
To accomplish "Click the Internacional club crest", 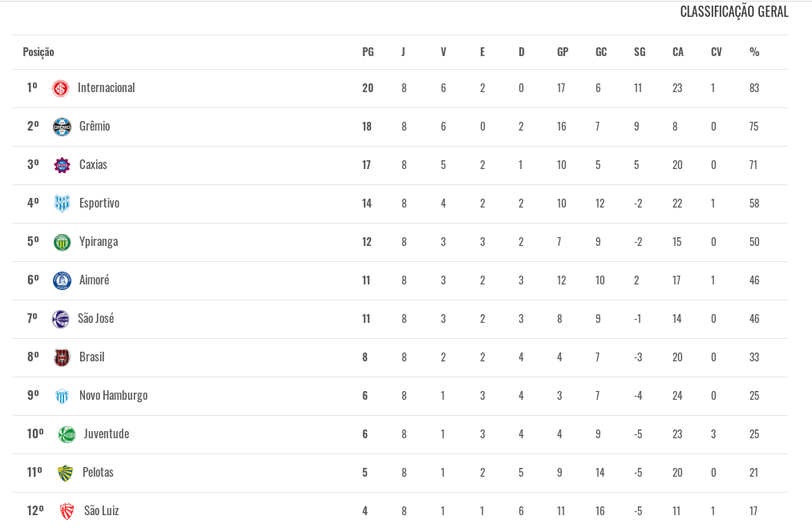I will click(x=61, y=88).
